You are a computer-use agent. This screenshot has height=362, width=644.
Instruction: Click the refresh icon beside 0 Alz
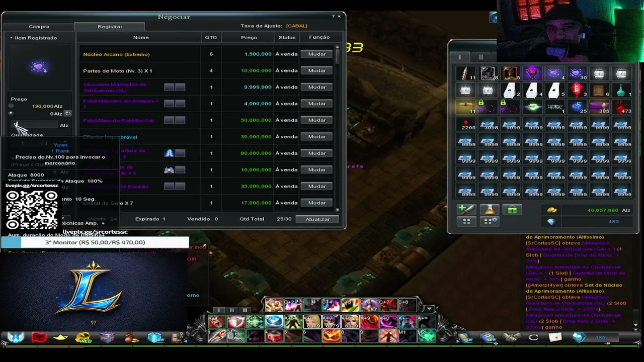point(68,114)
